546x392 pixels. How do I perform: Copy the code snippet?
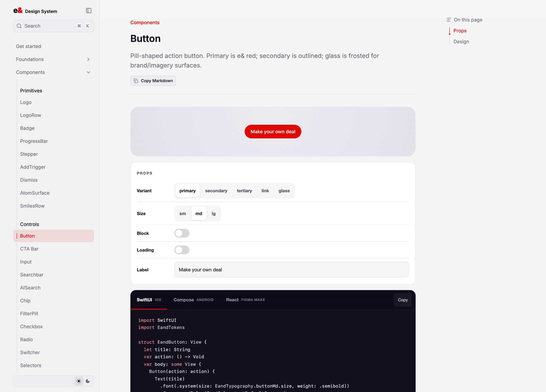pos(403,300)
